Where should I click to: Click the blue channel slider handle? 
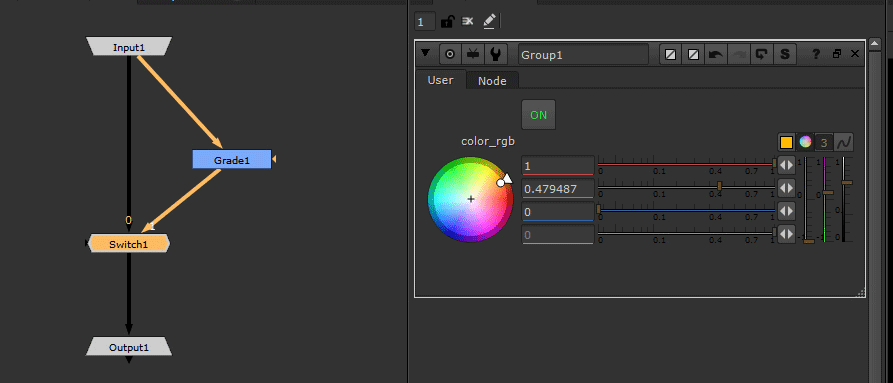[x=598, y=209]
